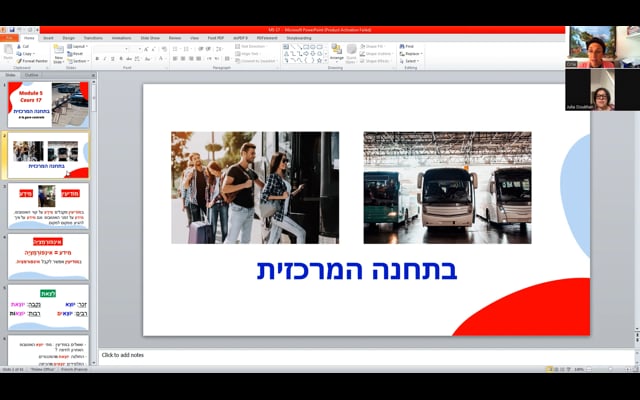The width and height of the screenshot is (640, 400).
Task: Clear all text formatting
Action: coord(164,49)
